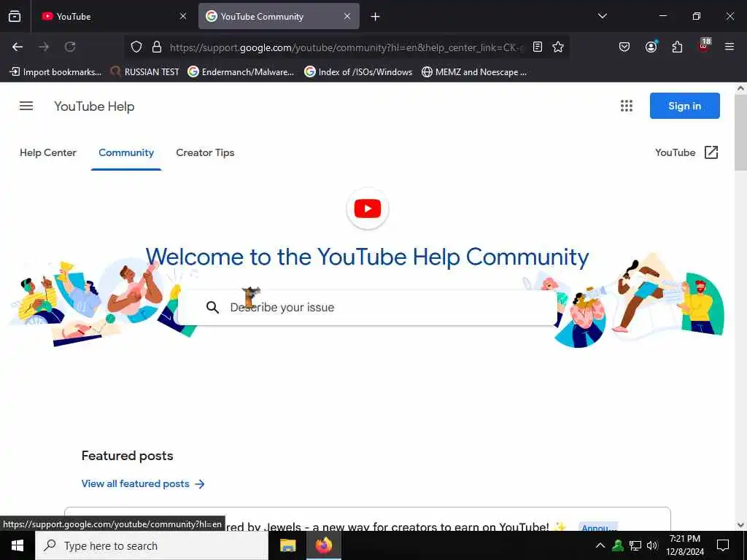
Task: Open the Endermanch/Malware bookmark
Action: pos(241,72)
